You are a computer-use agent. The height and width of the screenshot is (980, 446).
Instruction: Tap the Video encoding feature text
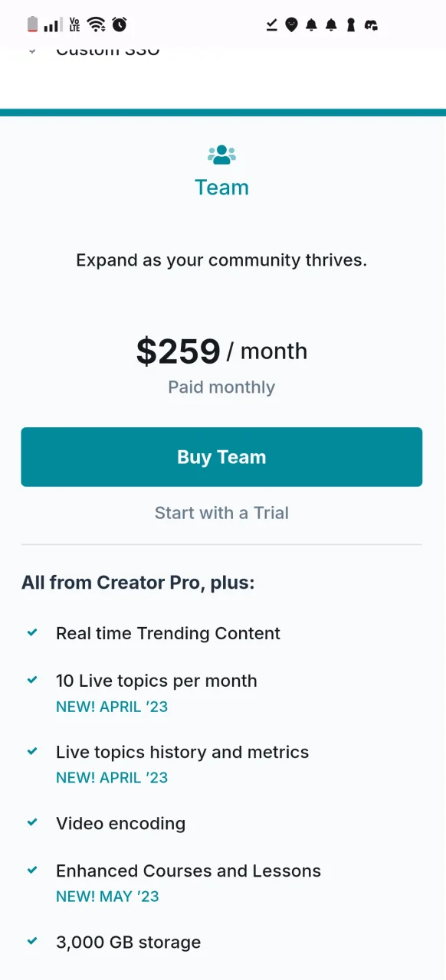pyautogui.click(x=120, y=824)
